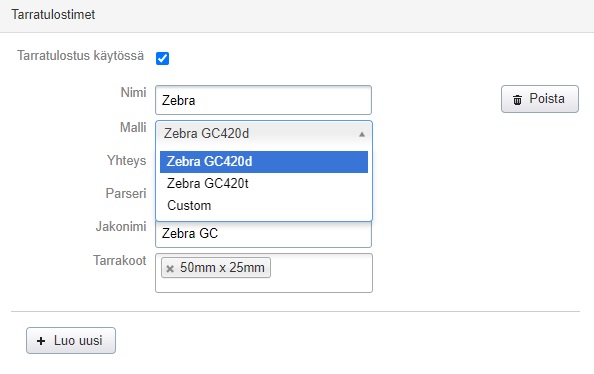Click the Nimi field label

tap(133, 92)
